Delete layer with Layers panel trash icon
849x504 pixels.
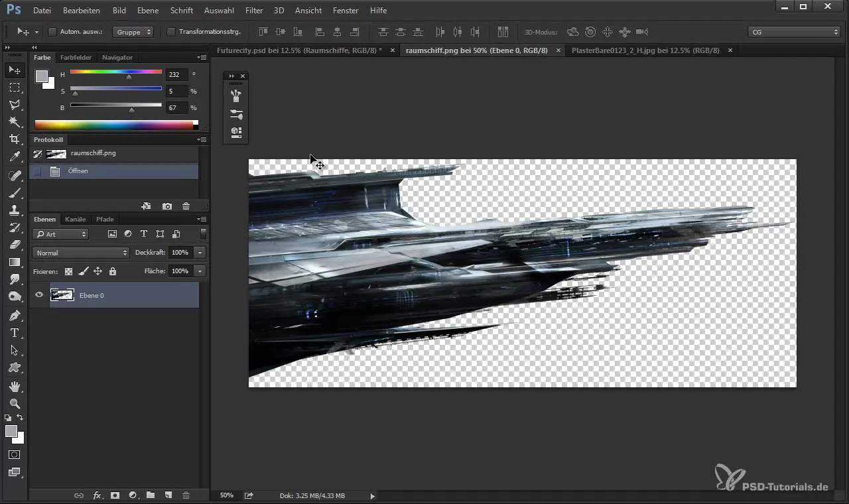186,495
